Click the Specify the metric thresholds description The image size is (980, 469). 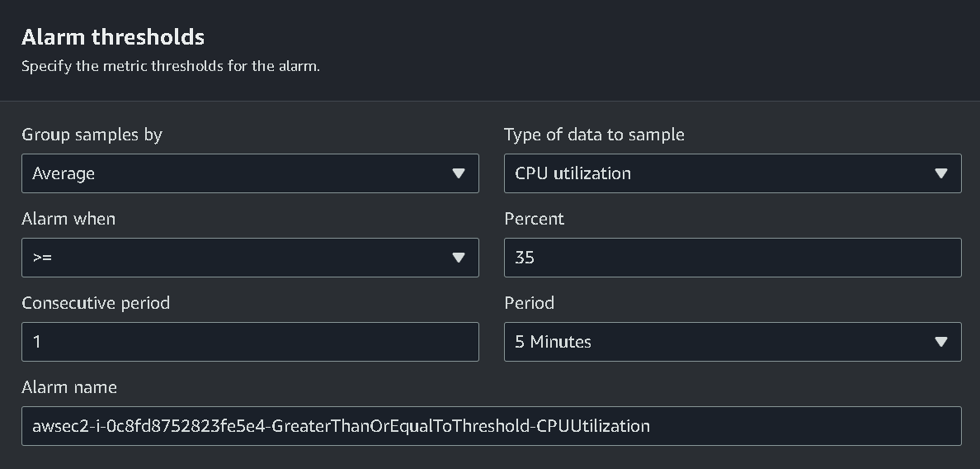[171, 66]
